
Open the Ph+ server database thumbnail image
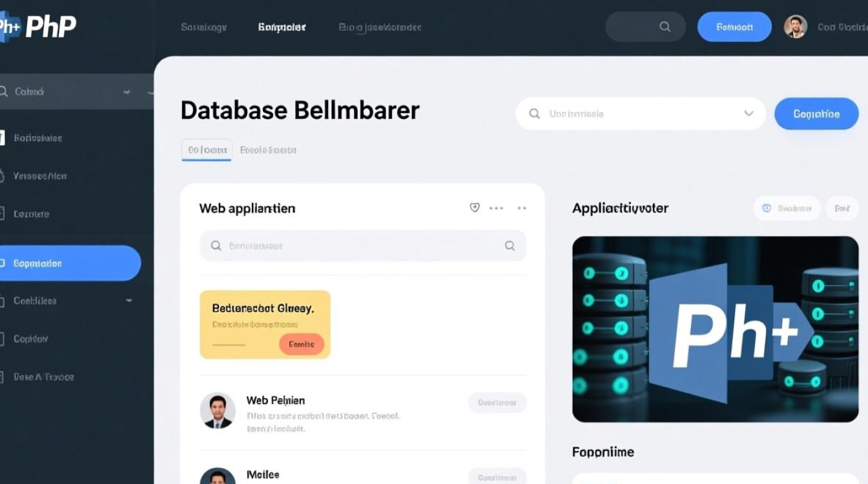point(715,329)
